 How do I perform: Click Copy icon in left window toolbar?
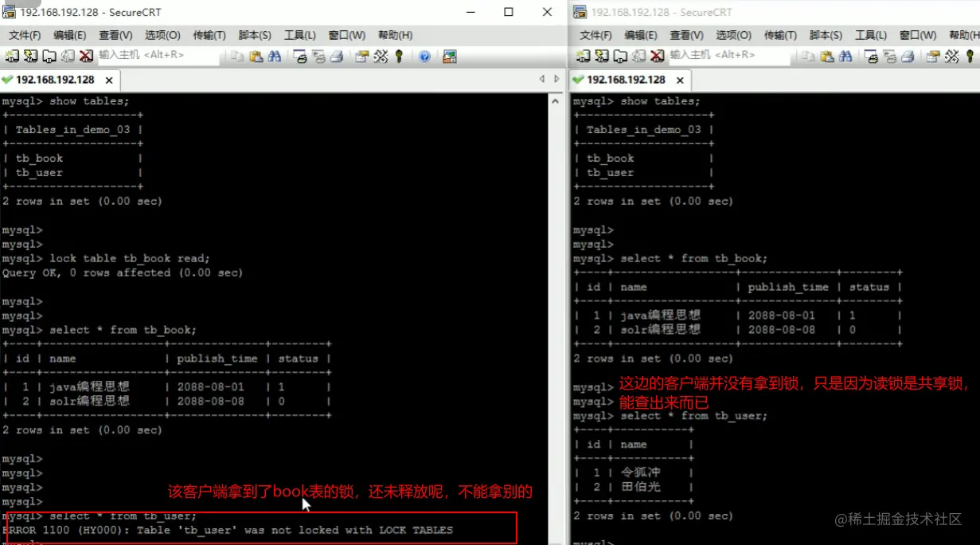(x=237, y=56)
